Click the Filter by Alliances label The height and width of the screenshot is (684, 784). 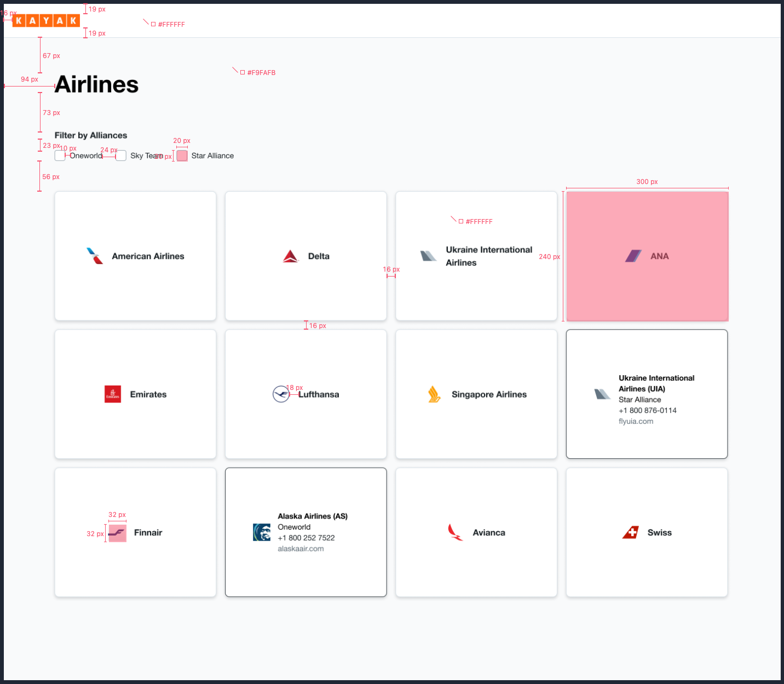(91, 135)
